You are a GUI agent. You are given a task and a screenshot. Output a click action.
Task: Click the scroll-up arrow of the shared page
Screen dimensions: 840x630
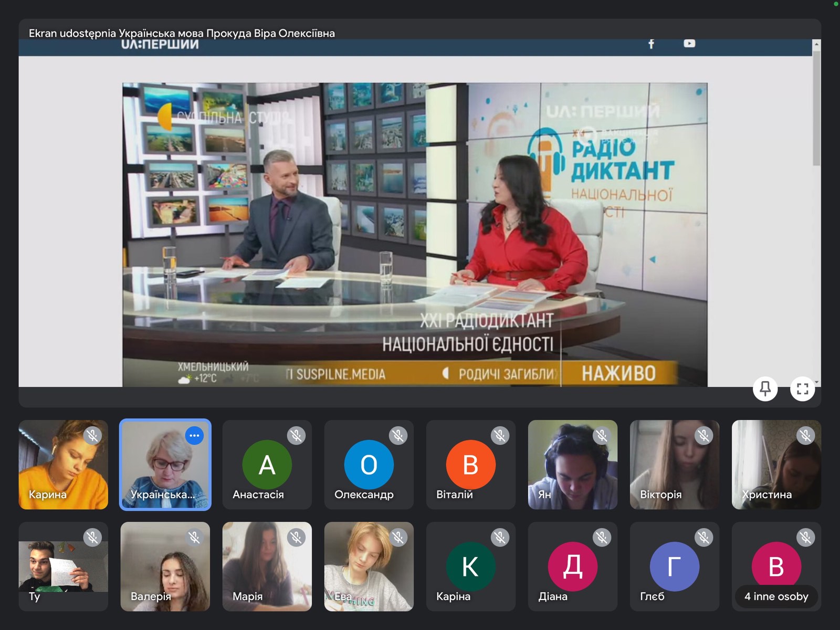click(816, 45)
